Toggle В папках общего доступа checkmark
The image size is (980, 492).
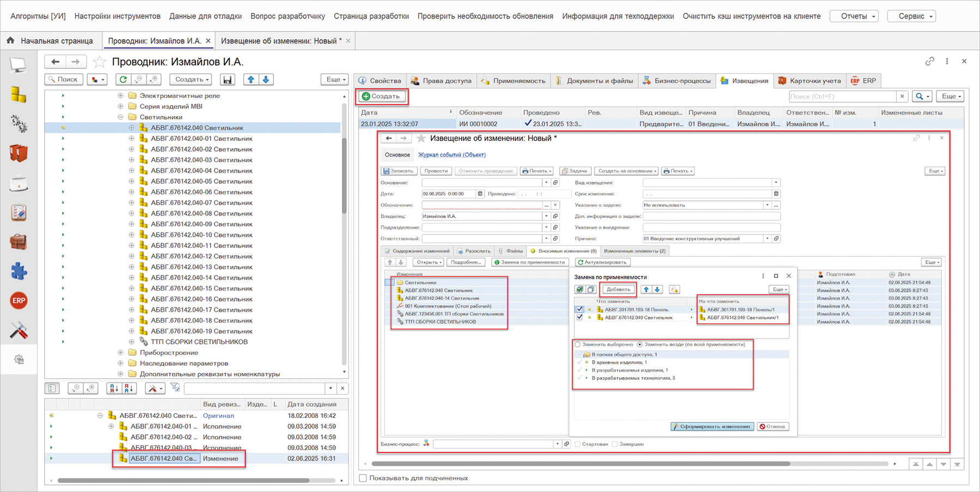579,354
